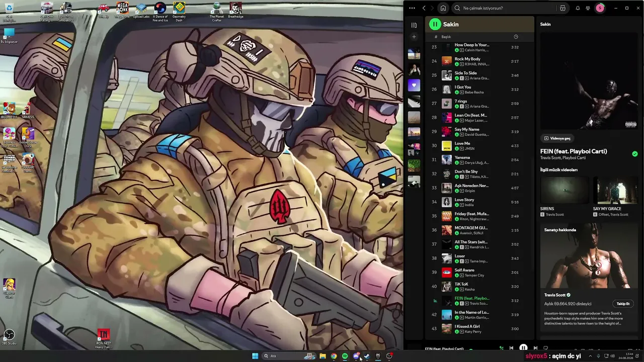Sort tracks by duration clock icon
The height and width of the screenshot is (362, 644).
[516, 37]
